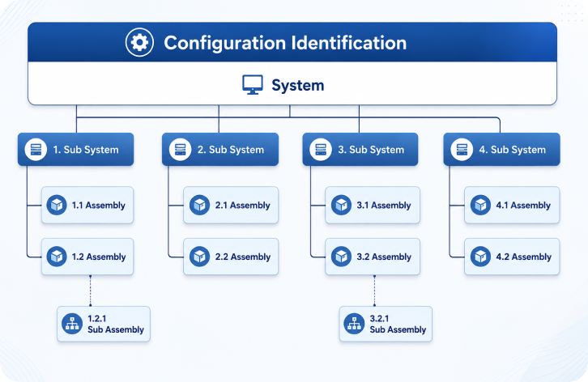
Task: Select the 3.1 Assembly text
Action: pos(384,206)
